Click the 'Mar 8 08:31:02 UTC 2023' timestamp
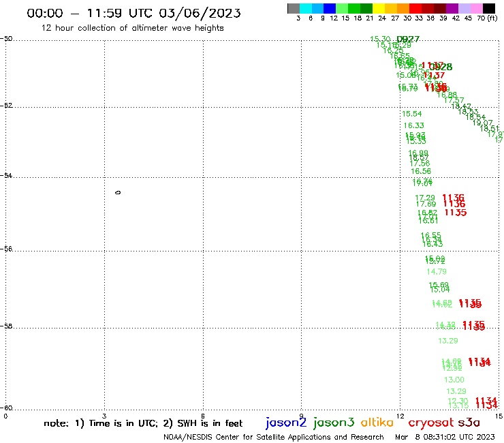This screenshot has height=443, width=504. 445,437
